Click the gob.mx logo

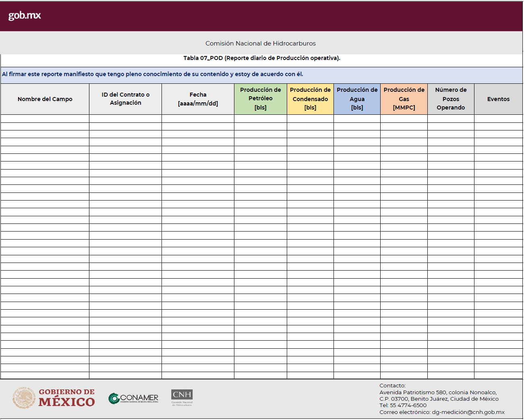point(25,16)
